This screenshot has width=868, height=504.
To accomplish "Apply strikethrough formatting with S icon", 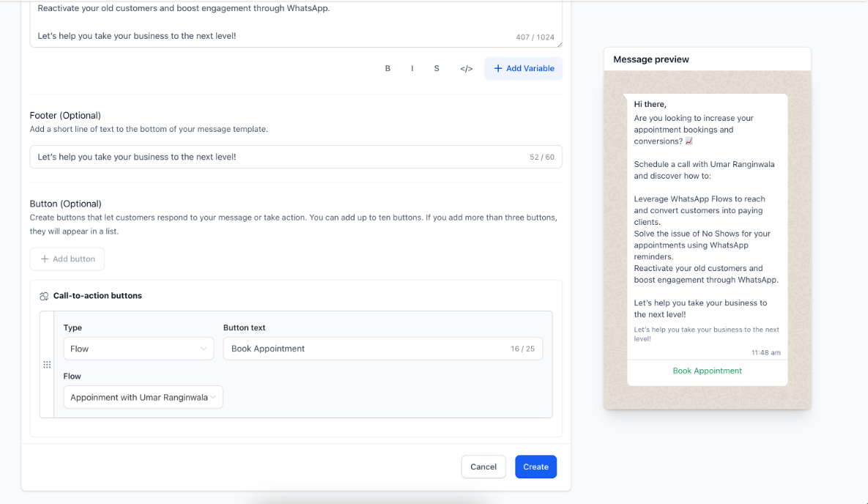I will 437,68.
